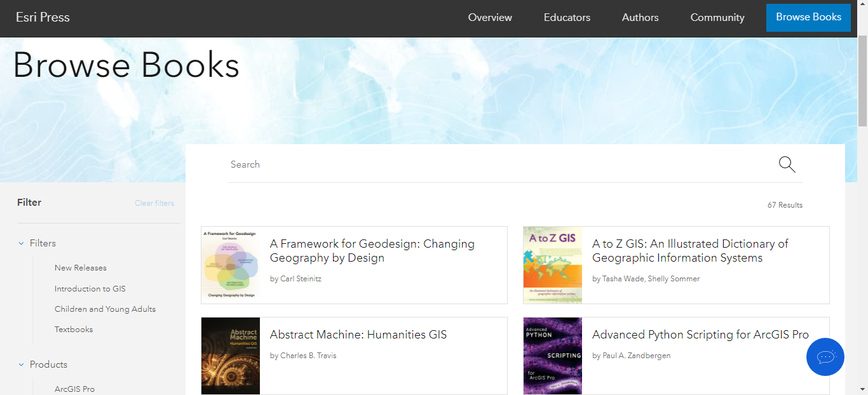This screenshot has width=868, height=395.
Task: Open 'Abstract Machine: Humanities GIS' title
Action: pos(358,335)
